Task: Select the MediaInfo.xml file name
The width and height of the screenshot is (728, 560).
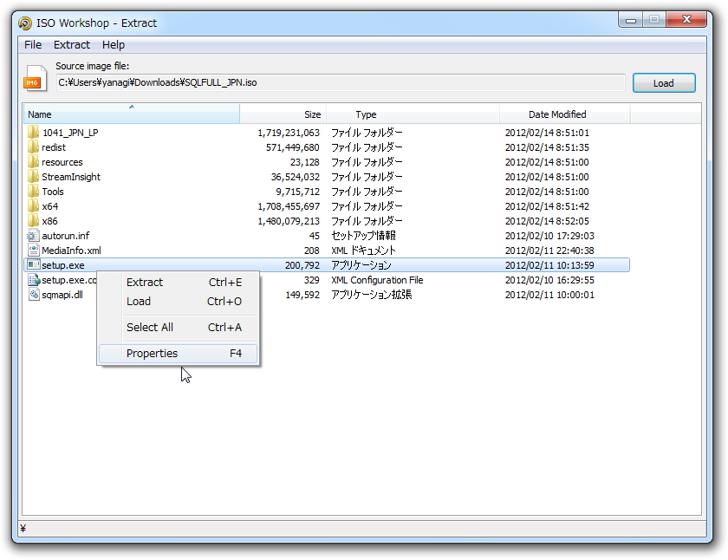Action: (71, 251)
